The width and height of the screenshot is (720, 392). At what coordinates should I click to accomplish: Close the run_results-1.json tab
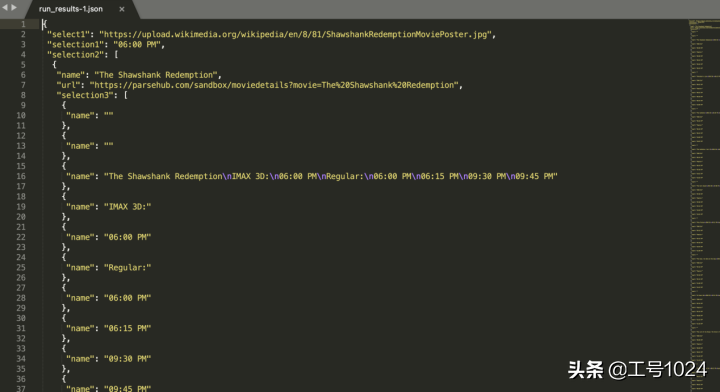tap(122, 9)
